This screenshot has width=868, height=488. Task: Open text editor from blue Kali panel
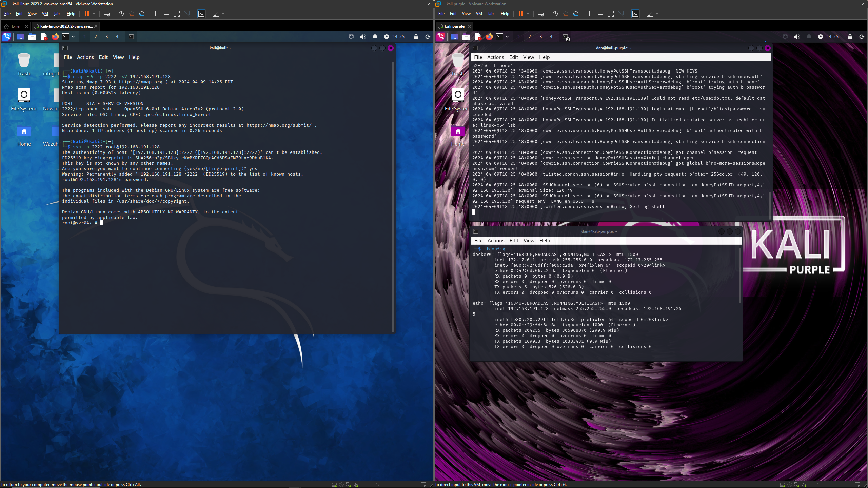click(44, 37)
